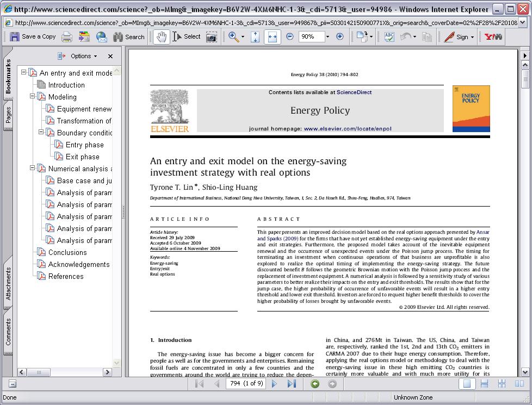Collapse the Numerical analysis bookmark node
Image resolution: width=532 pixels, height=405 pixels.
[33, 168]
